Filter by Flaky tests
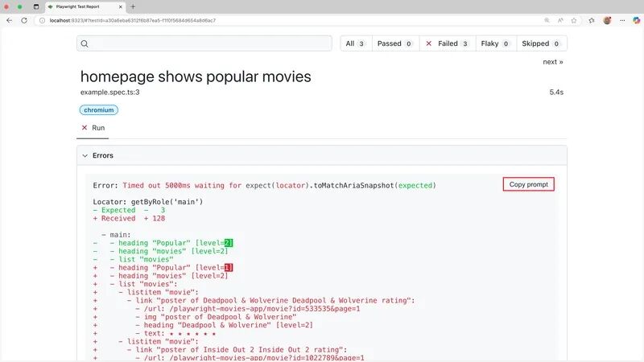 point(496,43)
